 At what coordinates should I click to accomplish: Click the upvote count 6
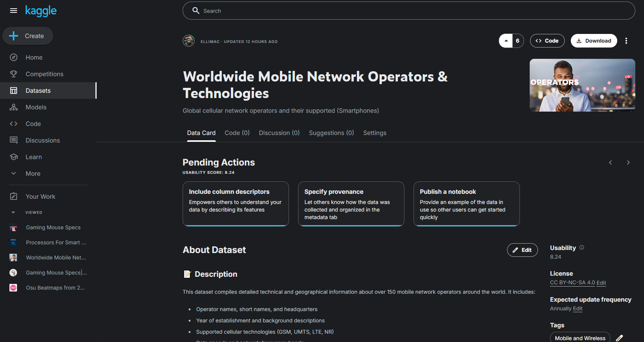(518, 41)
